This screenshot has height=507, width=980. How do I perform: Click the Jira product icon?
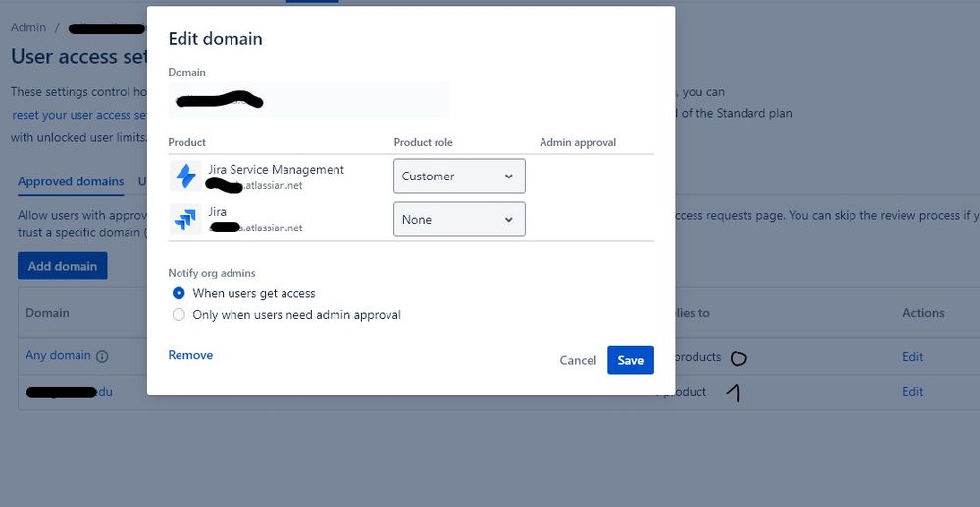click(x=185, y=220)
